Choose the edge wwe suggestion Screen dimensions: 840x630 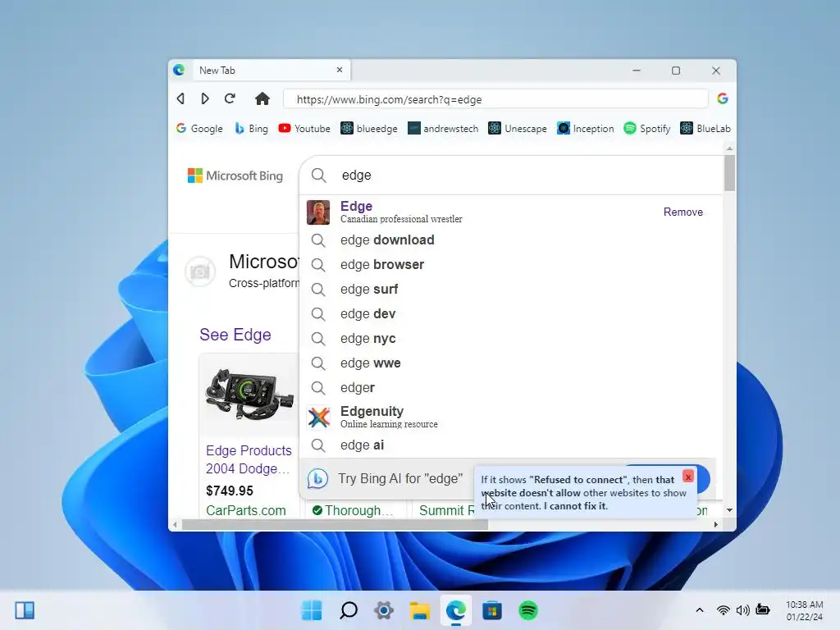tap(512, 363)
